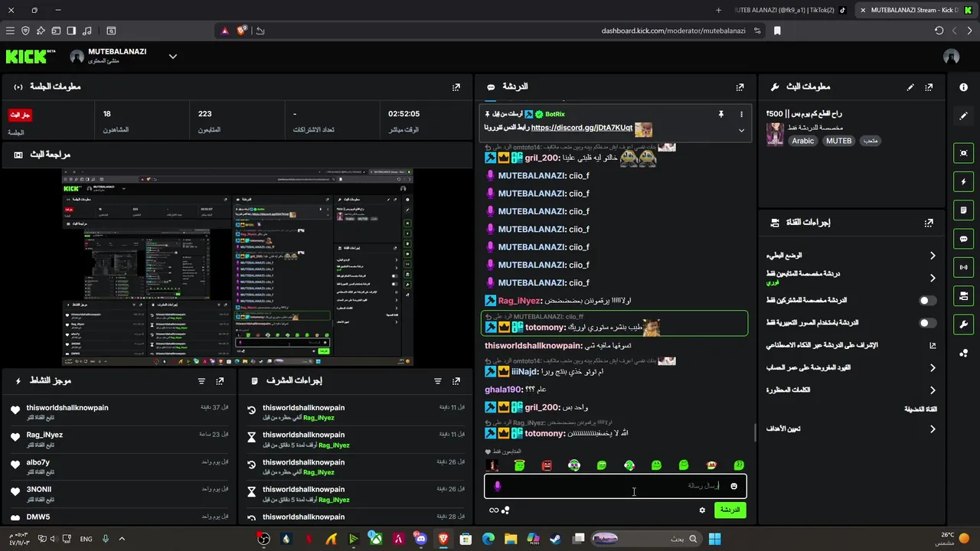
Task: Click the pencil icon in the right sidebar
Action: (964, 116)
